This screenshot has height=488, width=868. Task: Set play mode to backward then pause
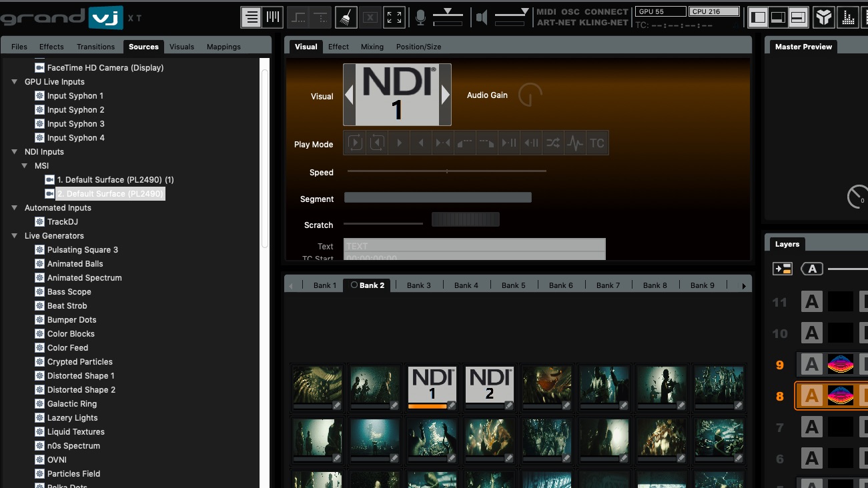[531, 143]
